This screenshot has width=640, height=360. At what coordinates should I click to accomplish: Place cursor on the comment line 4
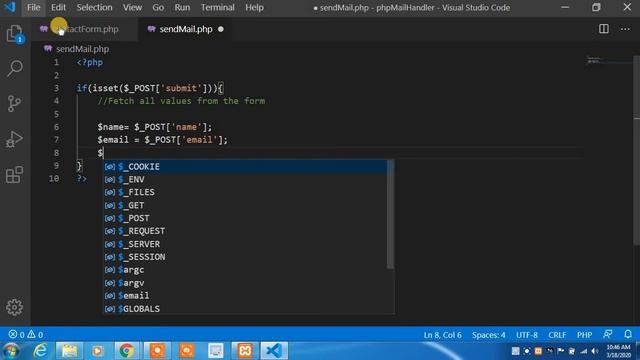[181, 101]
